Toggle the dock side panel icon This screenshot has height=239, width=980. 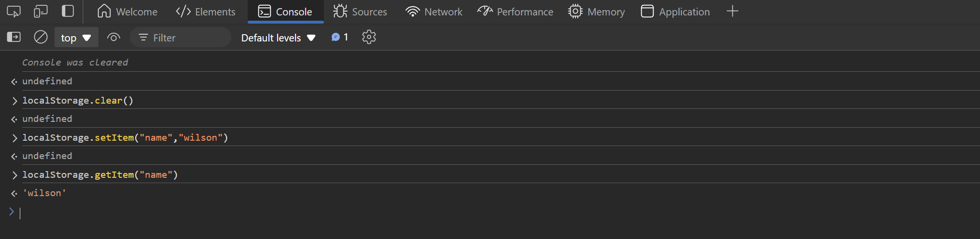tap(68, 11)
